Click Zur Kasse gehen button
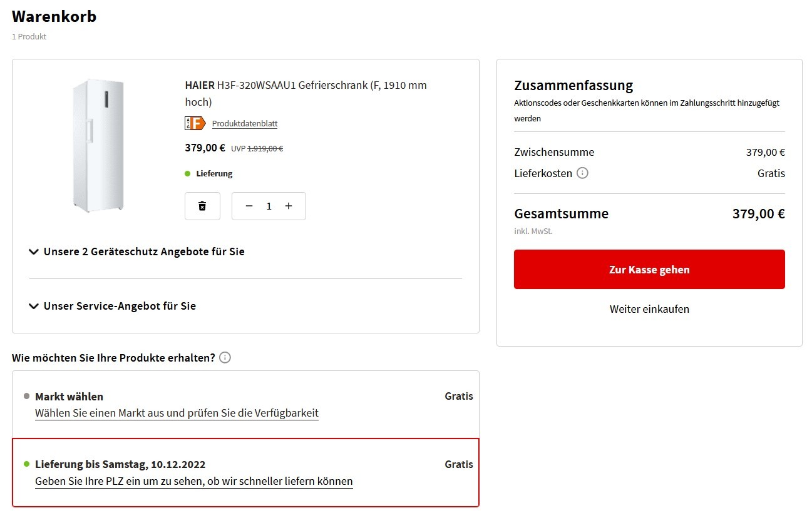 coord(649,270)
